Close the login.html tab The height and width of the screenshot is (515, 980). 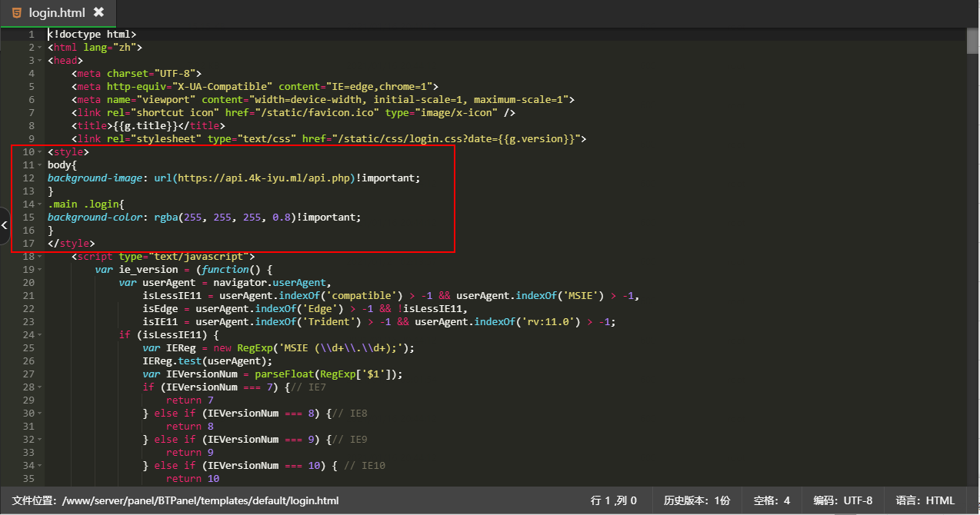click(x=98, y=12)
